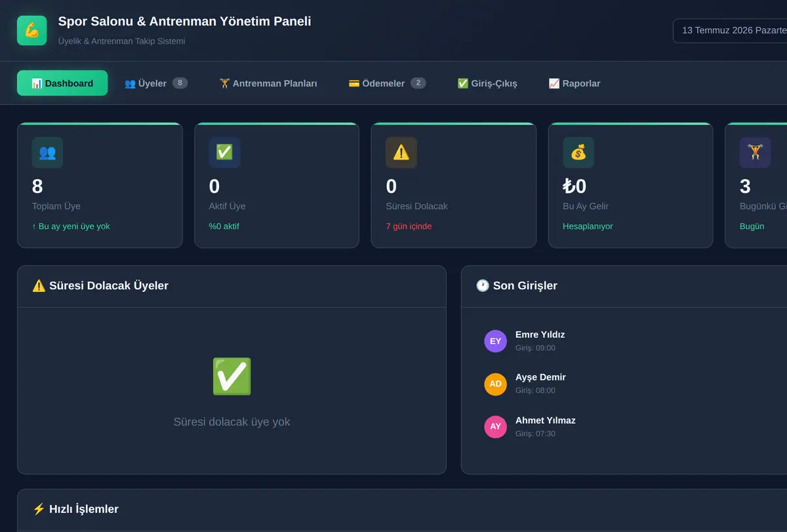Screen dimensions: 787x532
Task: Click the Hızlı İşlemler section heading
Action: coord(75,509)
